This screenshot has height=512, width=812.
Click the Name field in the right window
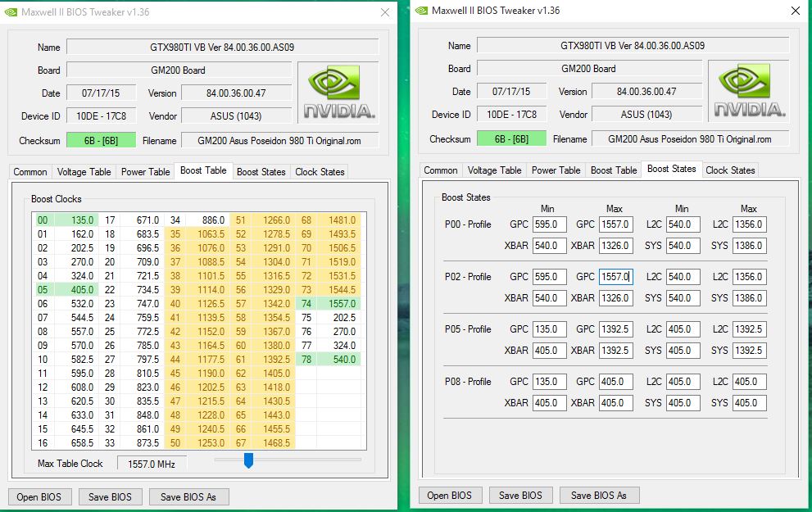click(x=633, y=46)
